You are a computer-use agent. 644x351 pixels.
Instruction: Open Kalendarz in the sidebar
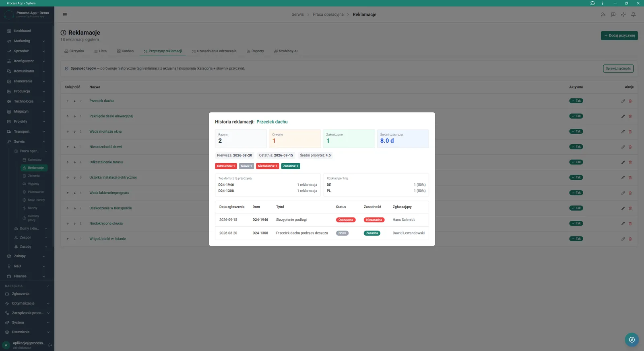coord(34,160)
